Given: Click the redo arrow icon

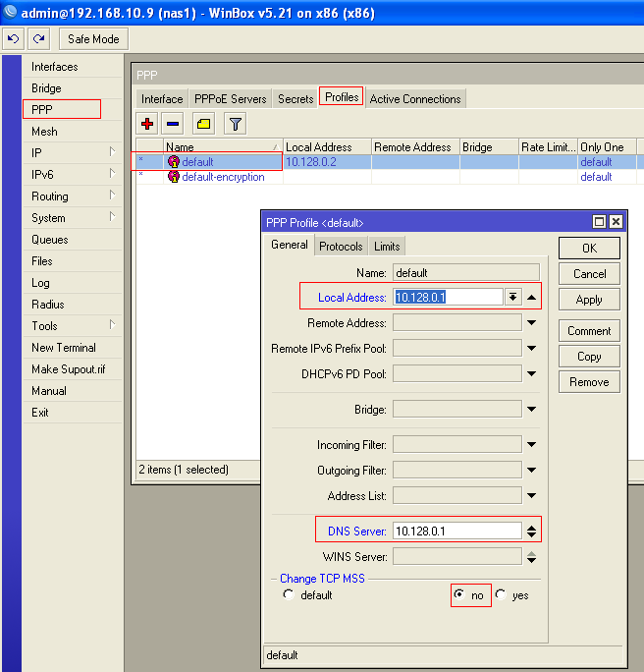Looking at the screenshot, I should 38,39.
